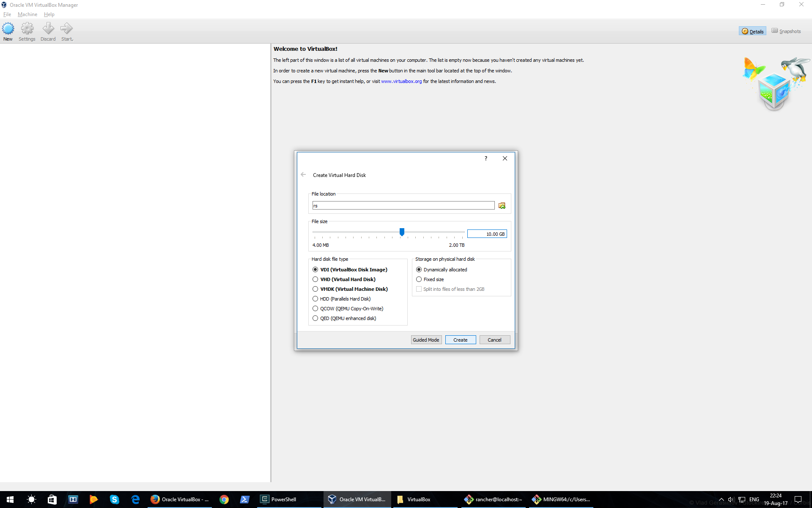The height and width of the screenshot is (508, 812).
Task: Click the file location text field
Action: (x=403, y=206)
